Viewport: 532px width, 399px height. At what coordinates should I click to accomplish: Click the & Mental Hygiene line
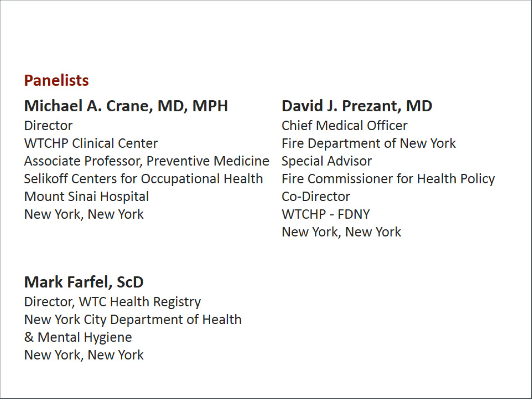point(78,337)
